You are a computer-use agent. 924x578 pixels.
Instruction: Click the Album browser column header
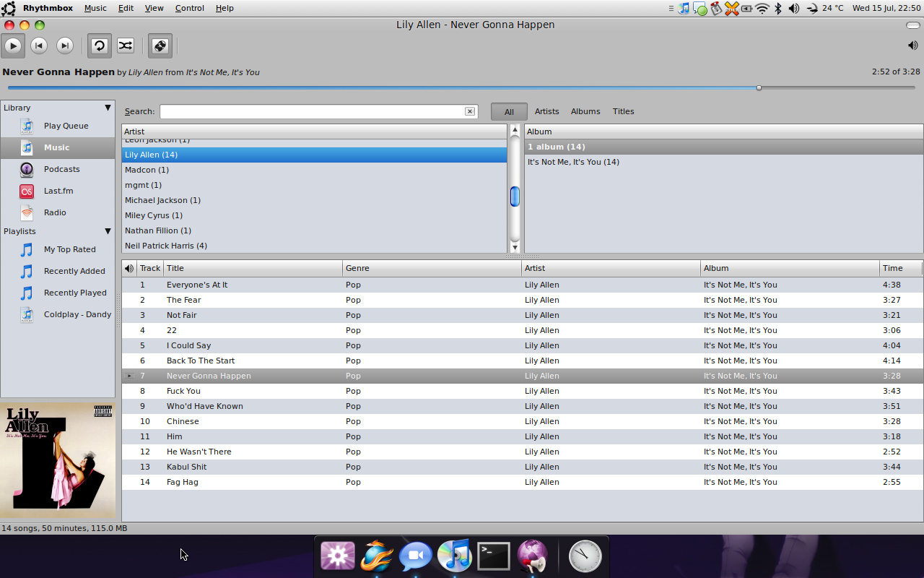tap(723, 131)
